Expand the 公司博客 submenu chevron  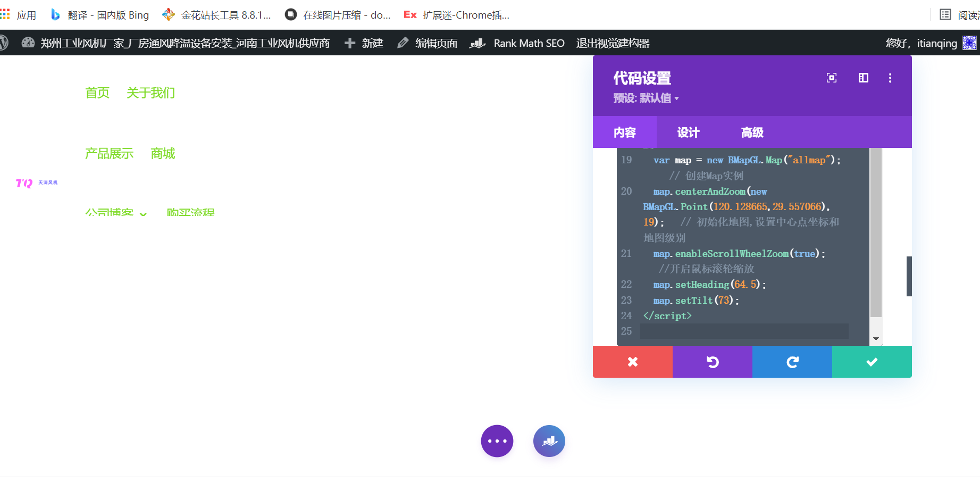click(x=143, y=213)
